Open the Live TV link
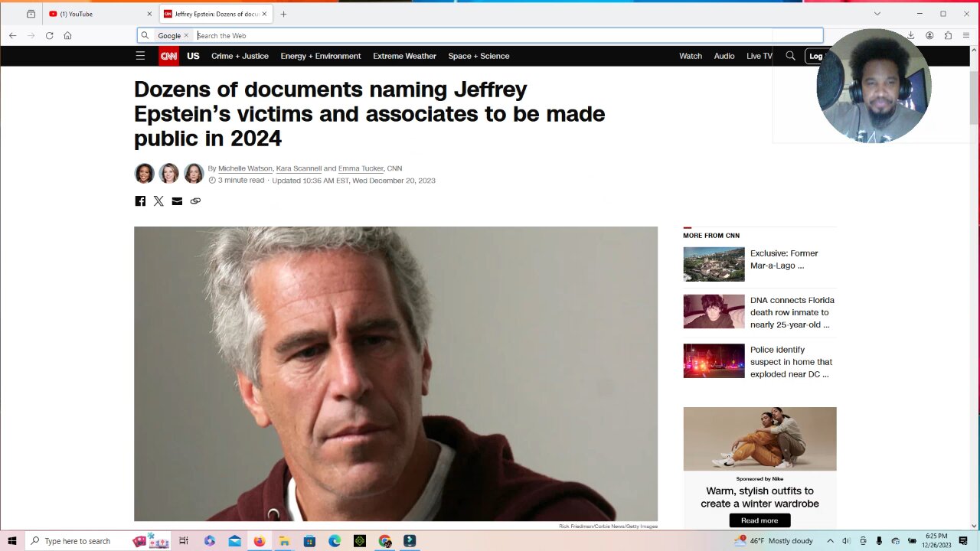Viewport: 980px width, 551px height. click(x=759, y=56)
